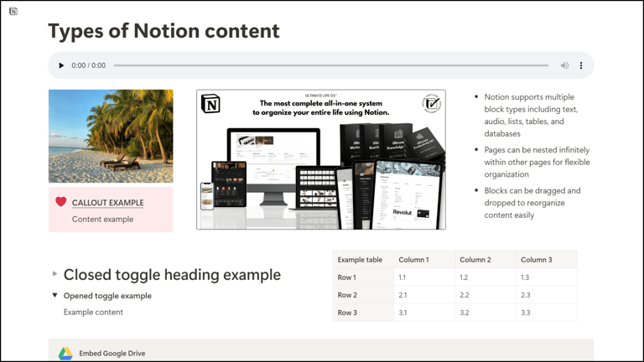This screenshot has width=644, height=362.
Task: Click the 'Opened toggle example' text
Action: point(107,296)
